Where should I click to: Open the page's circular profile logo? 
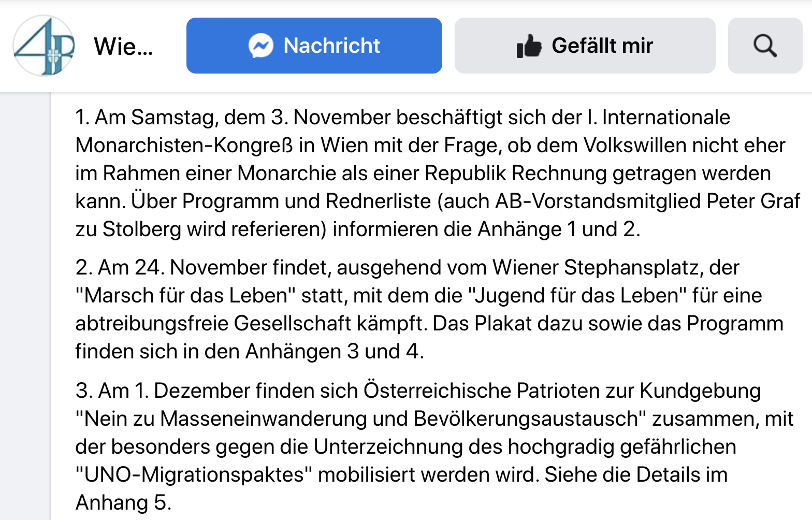(44, 46)
